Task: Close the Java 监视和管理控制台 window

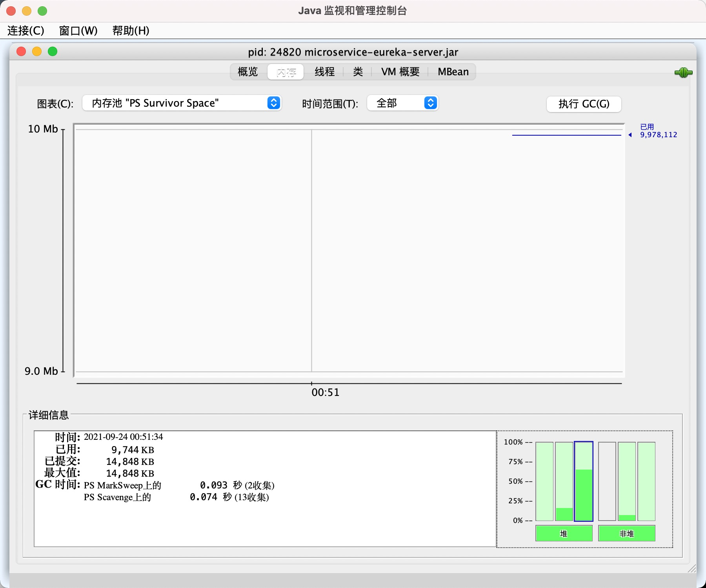Action: [11, 11]
